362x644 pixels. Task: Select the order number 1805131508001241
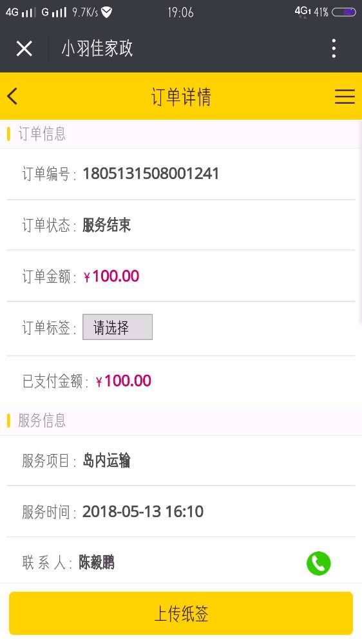151,174
